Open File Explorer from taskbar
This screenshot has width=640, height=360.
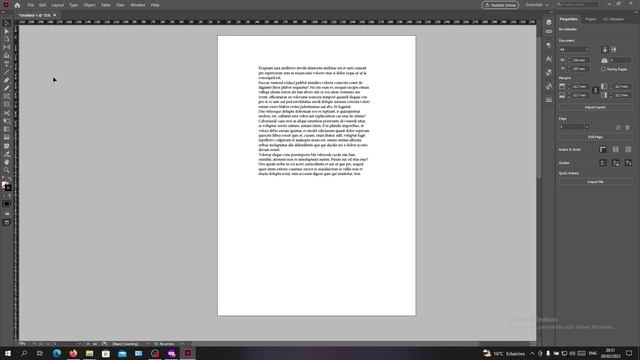click(x=89, y=353)
